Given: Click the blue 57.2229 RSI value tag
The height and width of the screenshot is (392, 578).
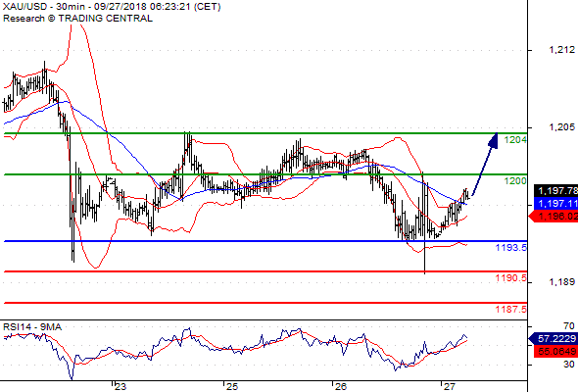Looking at the screenshot, I should 554,338.
